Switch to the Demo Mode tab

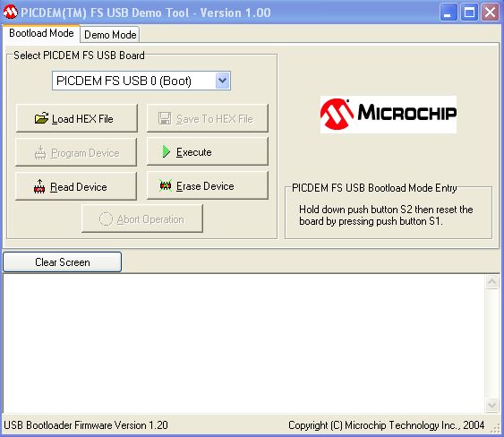click(x=110, y=34)
